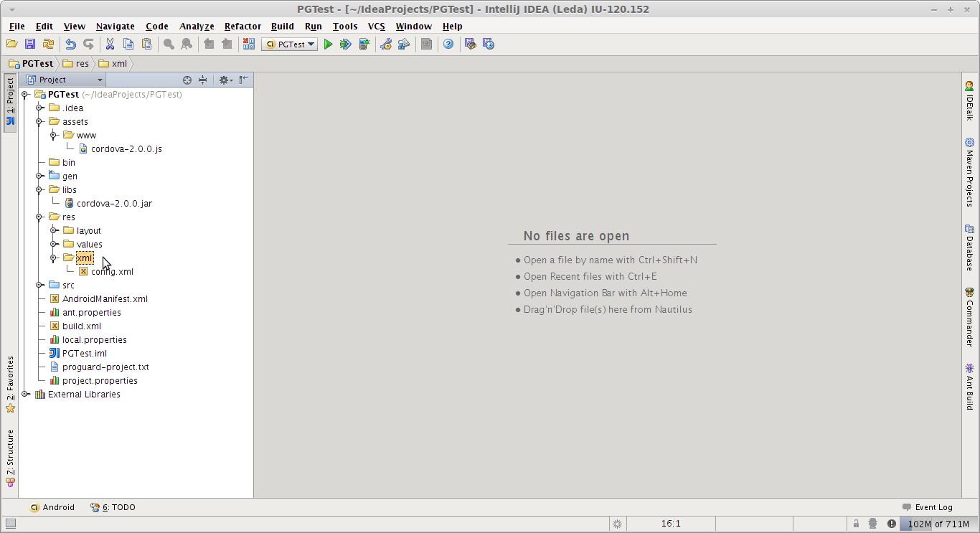Toggle the read-only lock icon
Viewport: 980px width, 533px height.
[856, 524]
